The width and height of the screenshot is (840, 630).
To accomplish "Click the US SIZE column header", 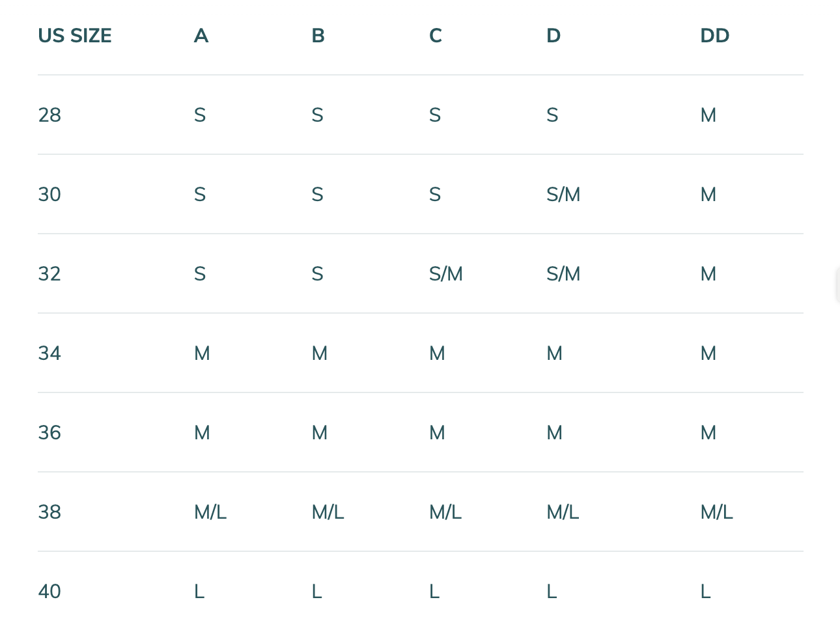I will coord(75,36).
